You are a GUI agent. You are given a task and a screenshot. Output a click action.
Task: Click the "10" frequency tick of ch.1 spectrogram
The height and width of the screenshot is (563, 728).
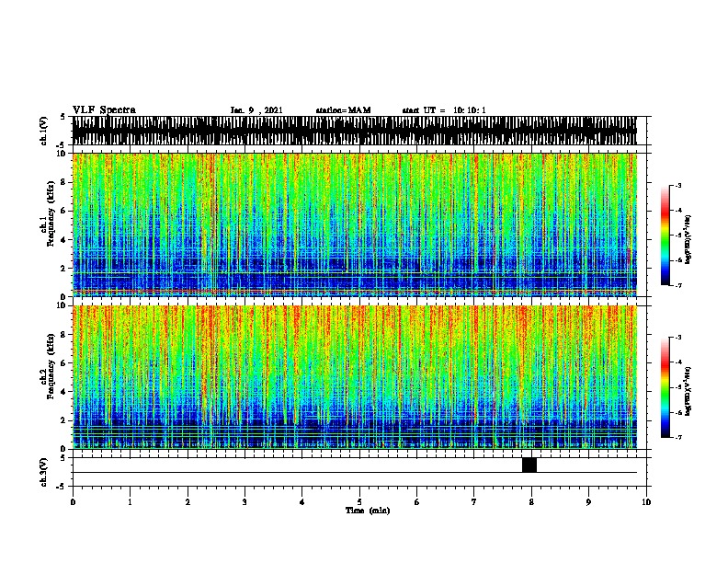[x=63, y=154]
